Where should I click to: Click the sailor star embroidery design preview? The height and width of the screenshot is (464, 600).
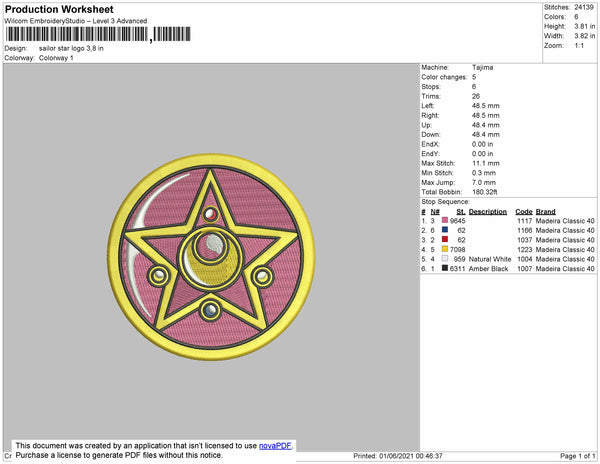[211, 257]
